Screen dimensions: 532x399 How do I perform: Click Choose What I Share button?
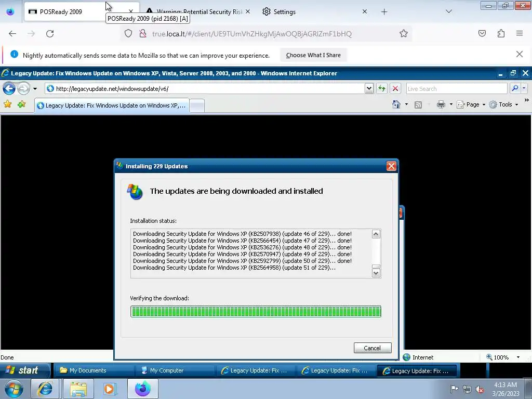313,55
